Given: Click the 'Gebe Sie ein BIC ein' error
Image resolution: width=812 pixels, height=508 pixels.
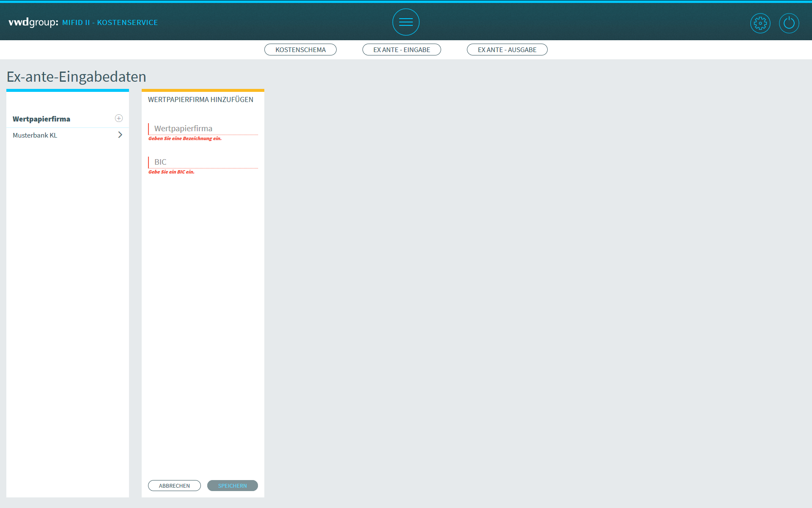Looking at the screenshot, I should click(x=171, y=172).
